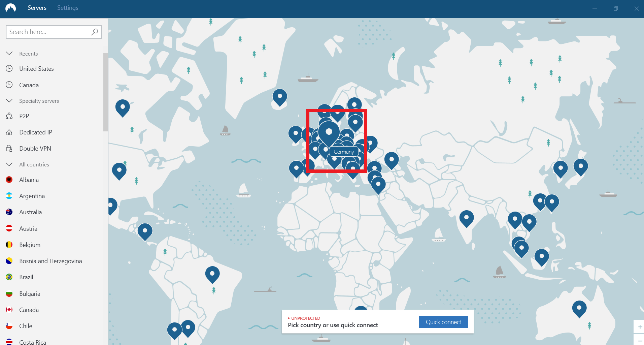Click clock icon beside recent Canada
Screen dimensions: 644x345
(9, 85)
